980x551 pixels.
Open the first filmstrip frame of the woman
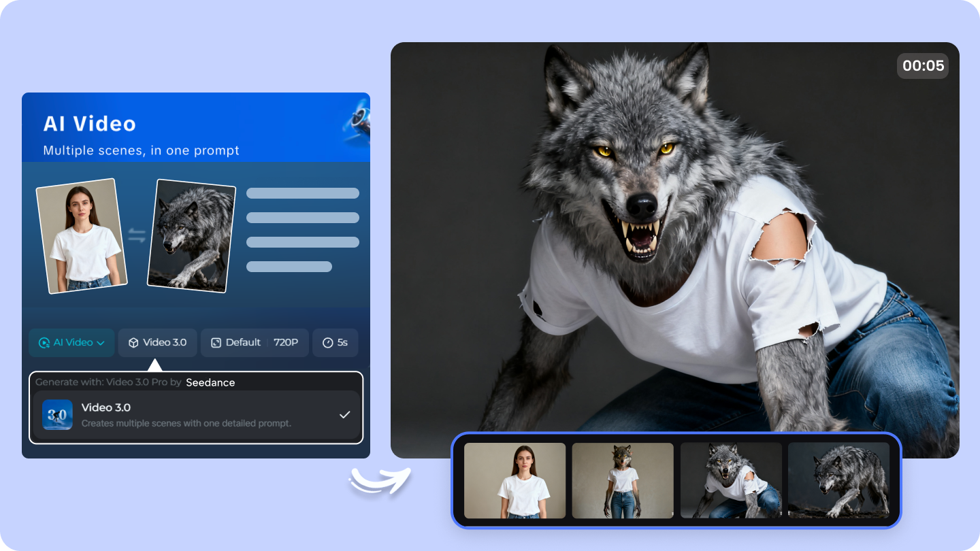tap(515, 481)
